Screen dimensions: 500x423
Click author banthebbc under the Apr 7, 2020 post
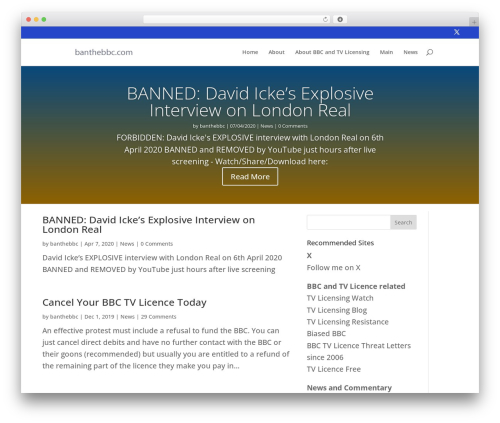pos(64,244)
